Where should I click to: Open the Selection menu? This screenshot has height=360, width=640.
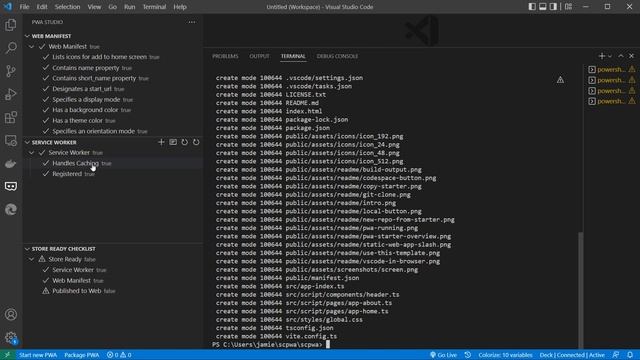(67, 7)
